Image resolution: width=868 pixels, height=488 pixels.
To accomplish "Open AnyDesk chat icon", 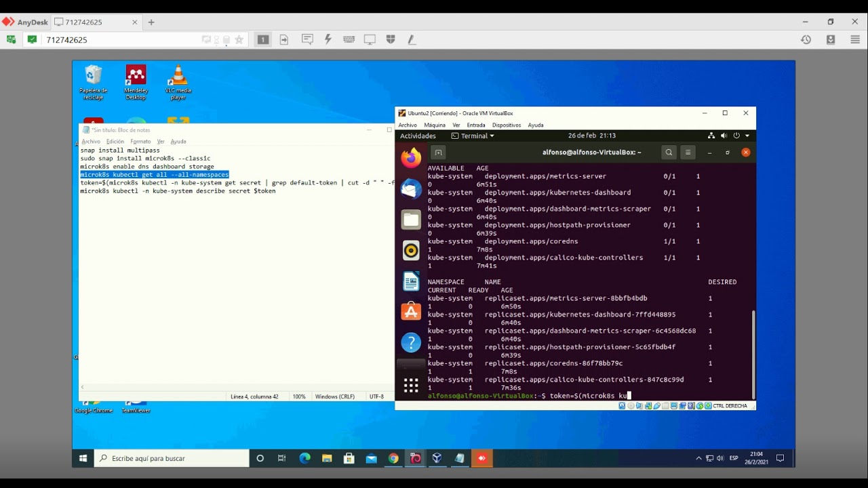I will pos(307,39).
